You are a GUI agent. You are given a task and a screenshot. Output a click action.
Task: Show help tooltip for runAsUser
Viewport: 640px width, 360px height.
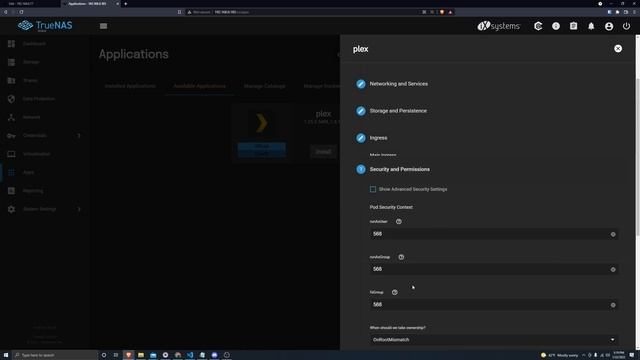click(399, 222)
